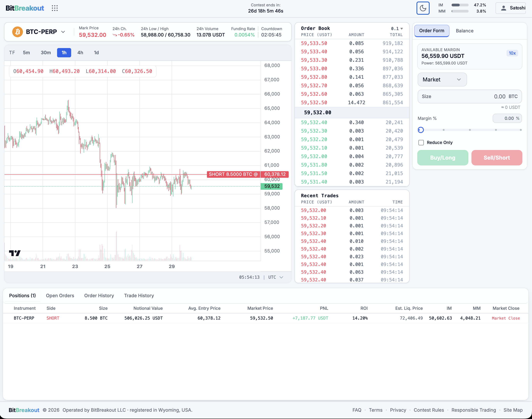Set margin slider to 75% tick
The height and width of the screenshot is (419, 532).
496,130
